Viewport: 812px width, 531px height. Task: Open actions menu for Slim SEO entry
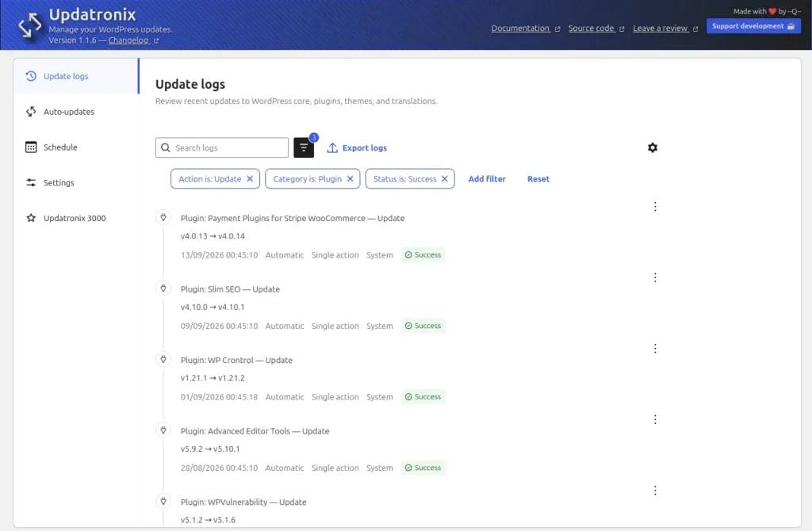pos(655,278)
